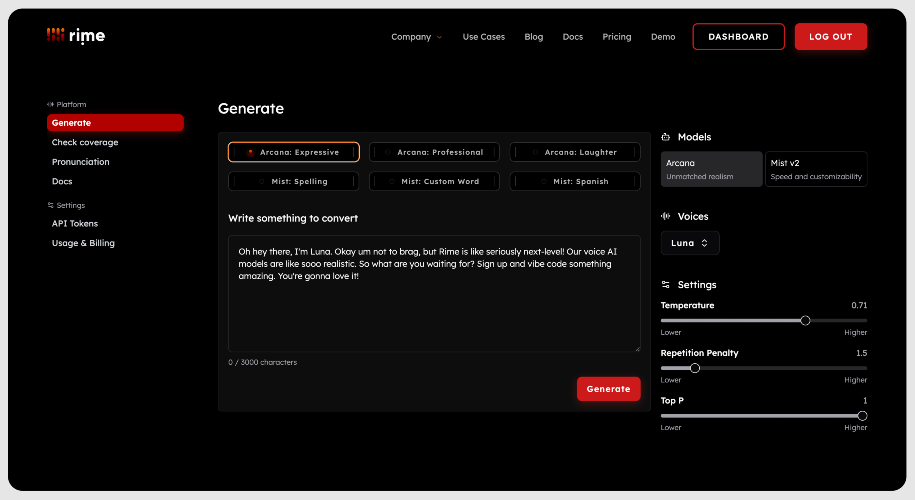Click the Models robot icon
This screenshot has width=915, height=500.
click(x=665, y=137)
